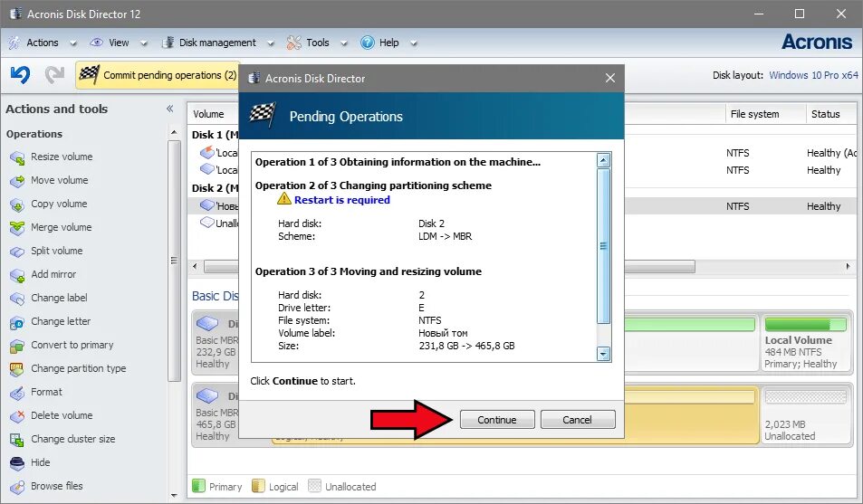Click the Change partition type icon
This screenshot has width=863, height=504.
17,369
